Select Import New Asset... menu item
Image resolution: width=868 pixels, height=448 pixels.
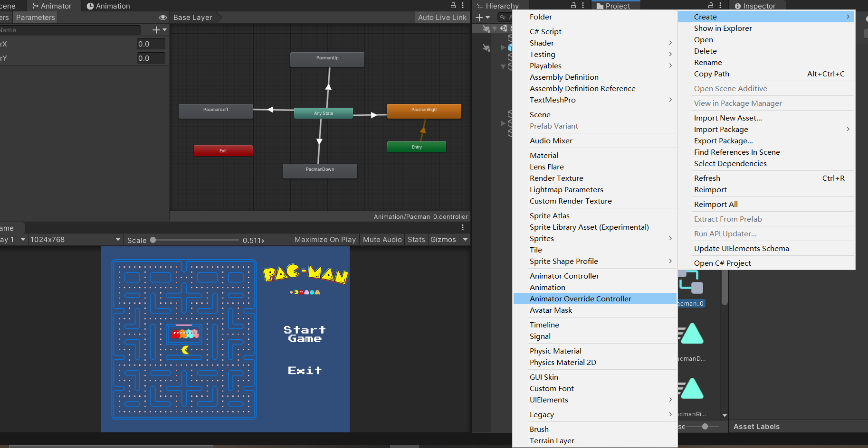(766, 118)
